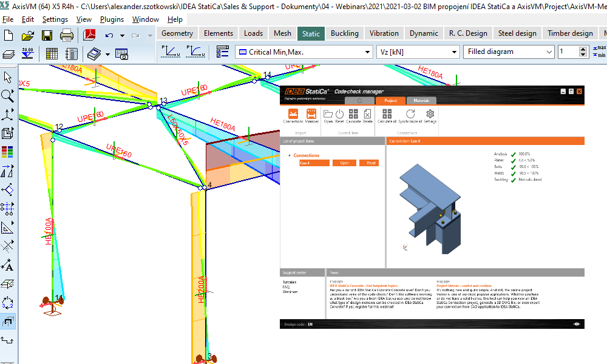Switch to the Steel design tab
Screen dimensions: 607x364
pyautogui.click(x=517, y=33)
